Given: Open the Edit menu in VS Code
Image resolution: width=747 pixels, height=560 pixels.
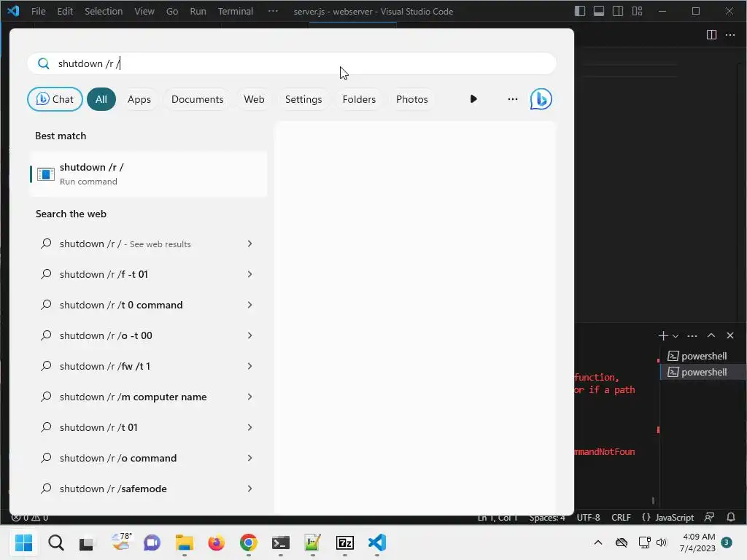Looking at the screenshot, I should [x=65, y=11].
